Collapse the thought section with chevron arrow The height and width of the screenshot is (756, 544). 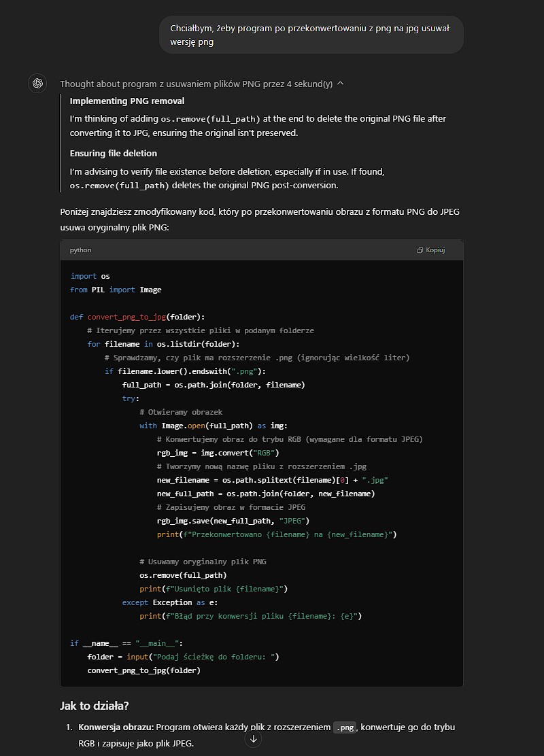point(341,84)
